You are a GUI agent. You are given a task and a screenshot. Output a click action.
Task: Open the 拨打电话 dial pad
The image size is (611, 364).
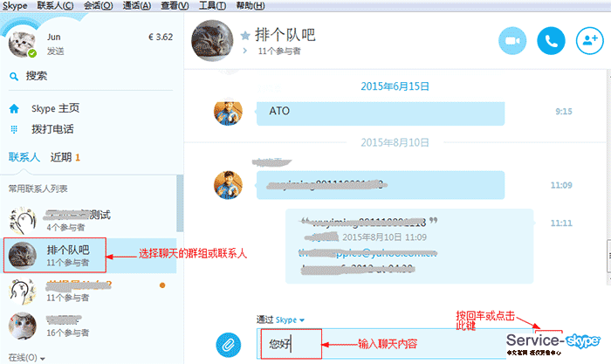pos(13,129)
